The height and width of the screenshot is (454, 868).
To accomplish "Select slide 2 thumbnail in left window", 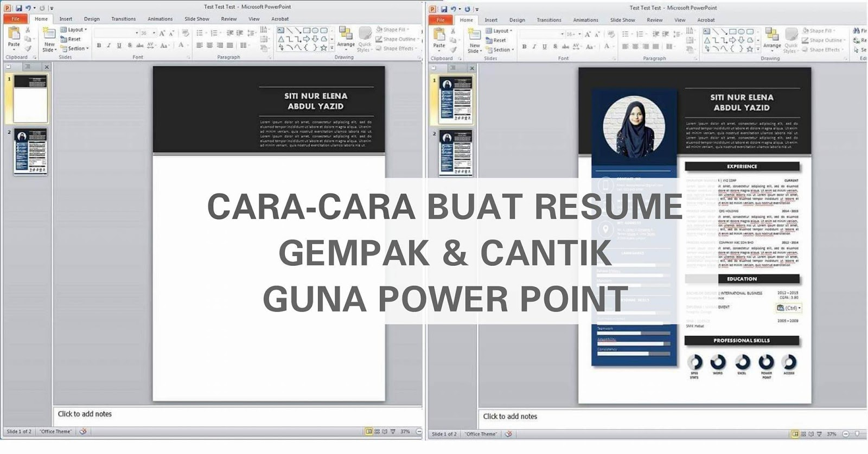I will [x=30, y=151].
